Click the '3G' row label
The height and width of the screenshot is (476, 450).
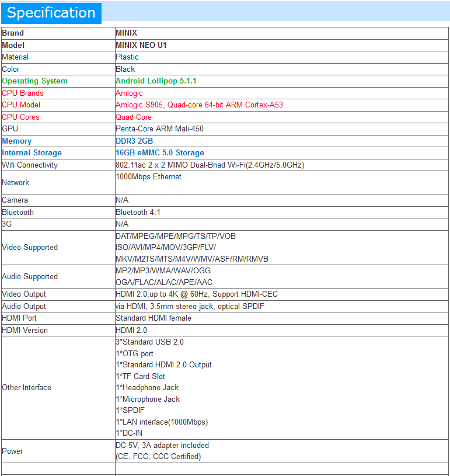pos(6,224)
